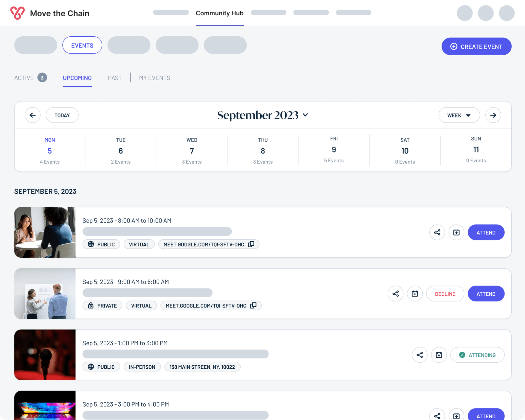
Task: Select Thursday 8 with 3 events
Action: pos(263,151)
